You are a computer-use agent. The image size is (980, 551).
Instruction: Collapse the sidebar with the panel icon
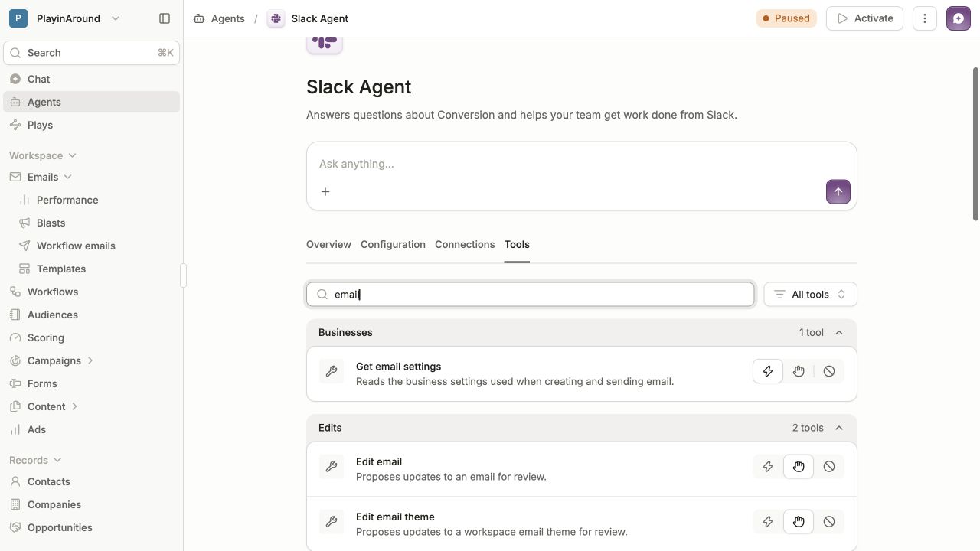[x=165, y=18]
